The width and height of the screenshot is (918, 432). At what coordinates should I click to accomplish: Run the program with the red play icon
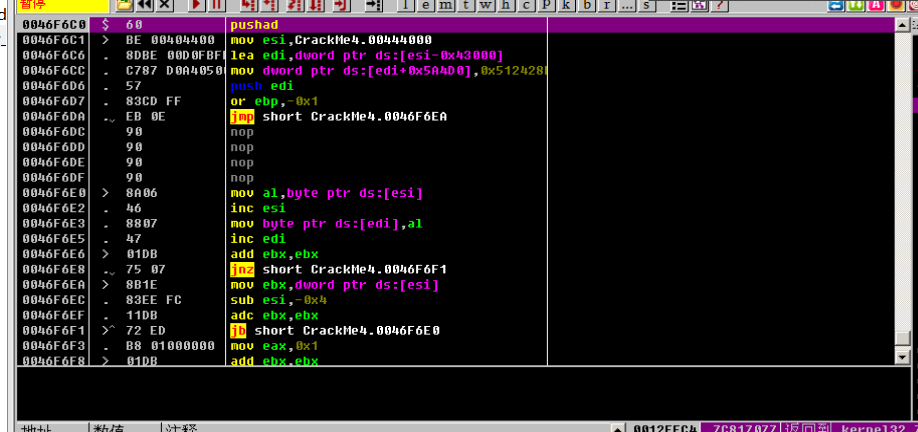pyautogui.click(x=196, y=5)
